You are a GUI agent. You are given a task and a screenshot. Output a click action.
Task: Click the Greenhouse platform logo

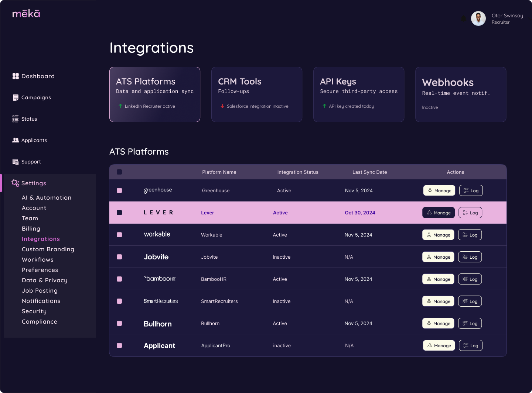(x=158, y=190)
